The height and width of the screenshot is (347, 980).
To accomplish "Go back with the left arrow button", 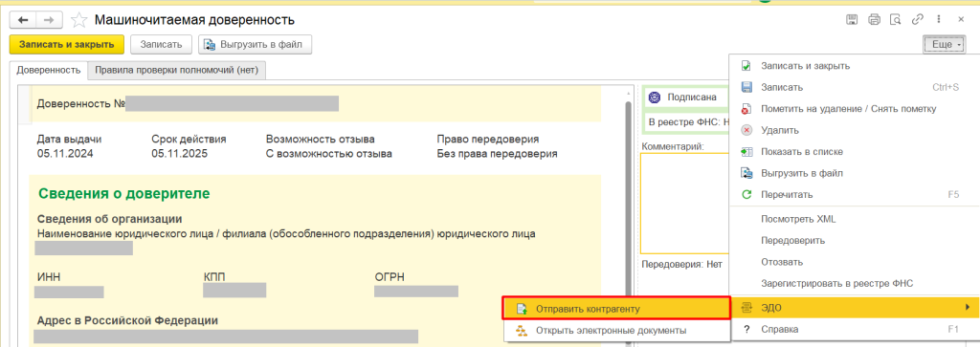I will pyautogui.click(x=24, y=20).
